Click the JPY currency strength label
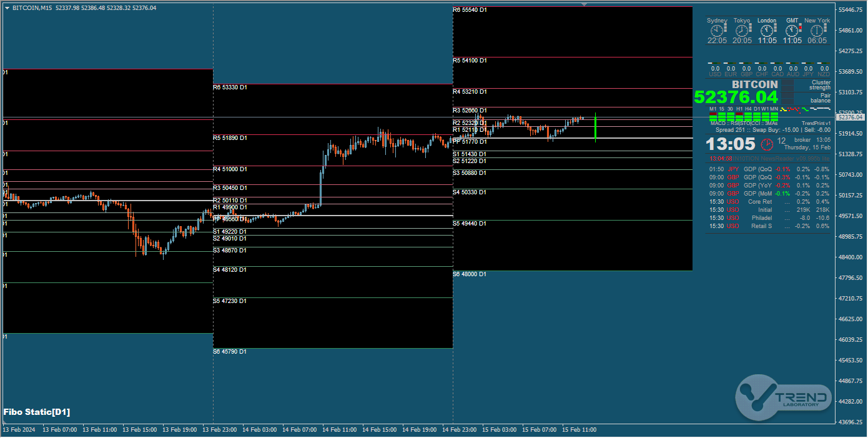 tap(808, 74)
